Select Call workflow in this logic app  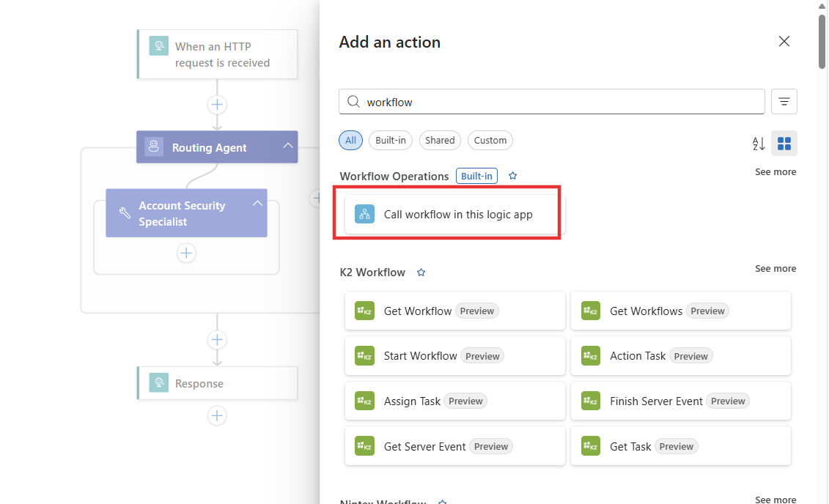click(x=448, y=214)
